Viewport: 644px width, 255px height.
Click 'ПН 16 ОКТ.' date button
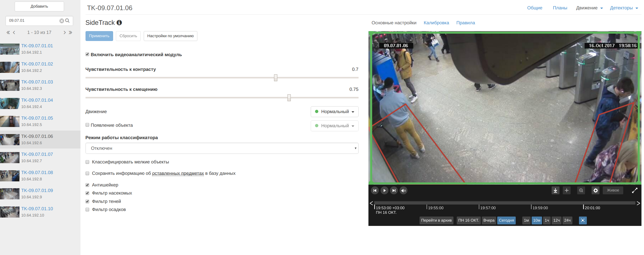click(469, 220)
